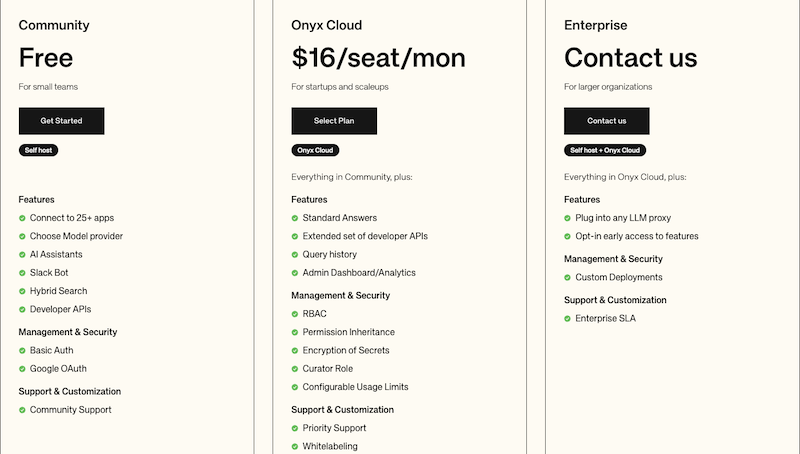The image size is (800, 454).
Task: Click green check beside Plug into any LLM proxy
Action: click(x=567, y=218)
